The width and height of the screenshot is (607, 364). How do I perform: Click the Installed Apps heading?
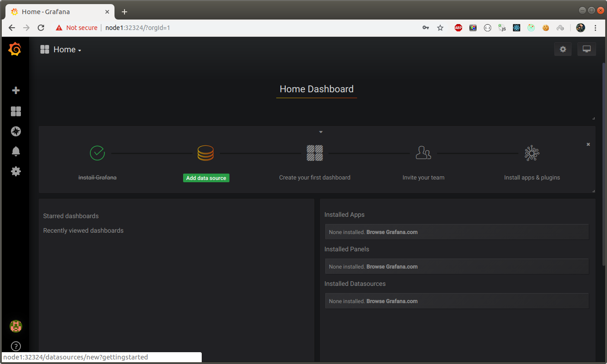[344, 214]
